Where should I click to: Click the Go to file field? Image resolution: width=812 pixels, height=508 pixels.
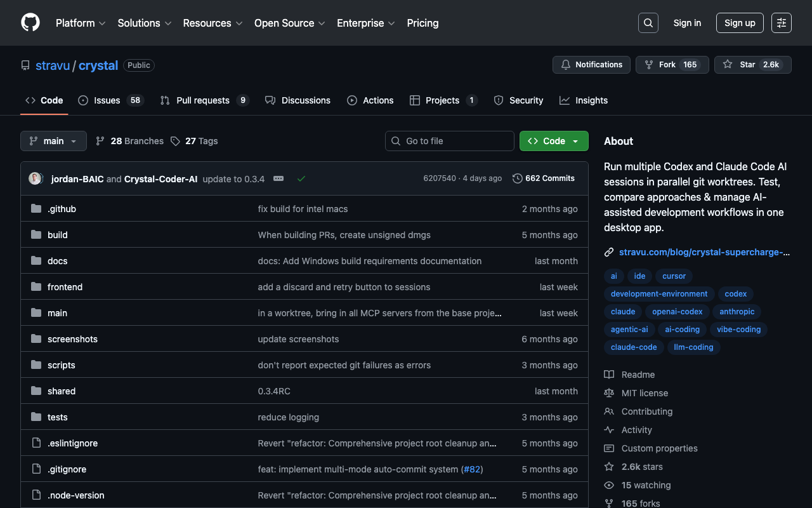(450, 141)
